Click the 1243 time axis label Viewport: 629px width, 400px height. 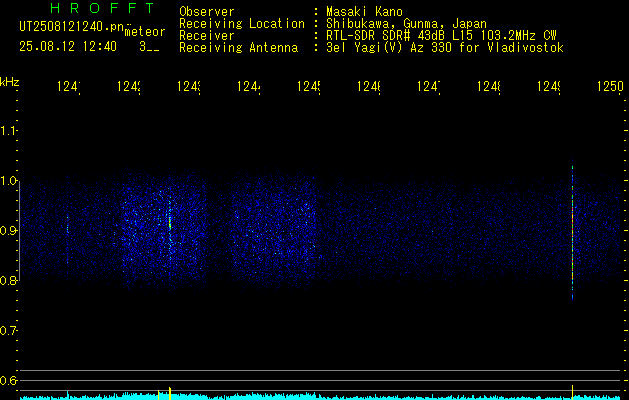(x=189, y=86)
